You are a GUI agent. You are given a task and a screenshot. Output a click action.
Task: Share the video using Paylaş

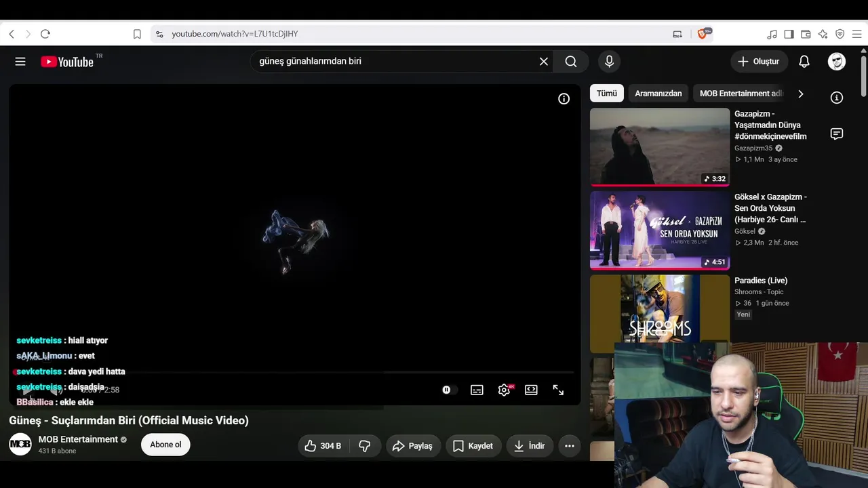(412, 445)
